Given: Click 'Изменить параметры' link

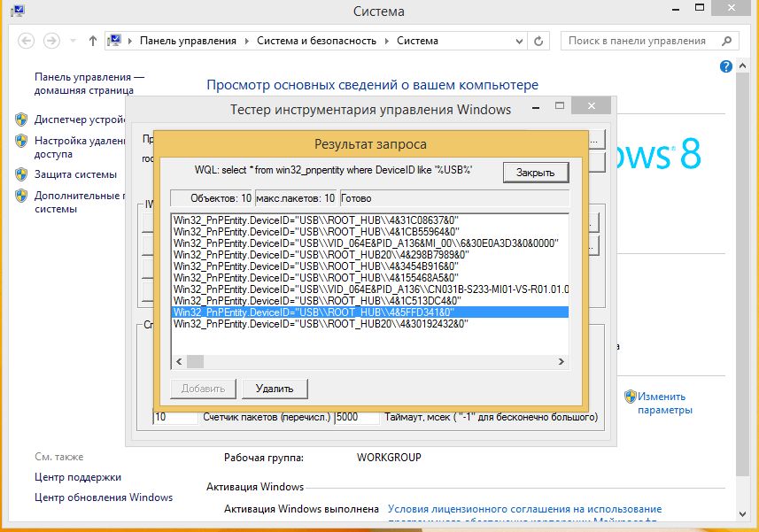Looking at the screenshot, I should 664,404.
